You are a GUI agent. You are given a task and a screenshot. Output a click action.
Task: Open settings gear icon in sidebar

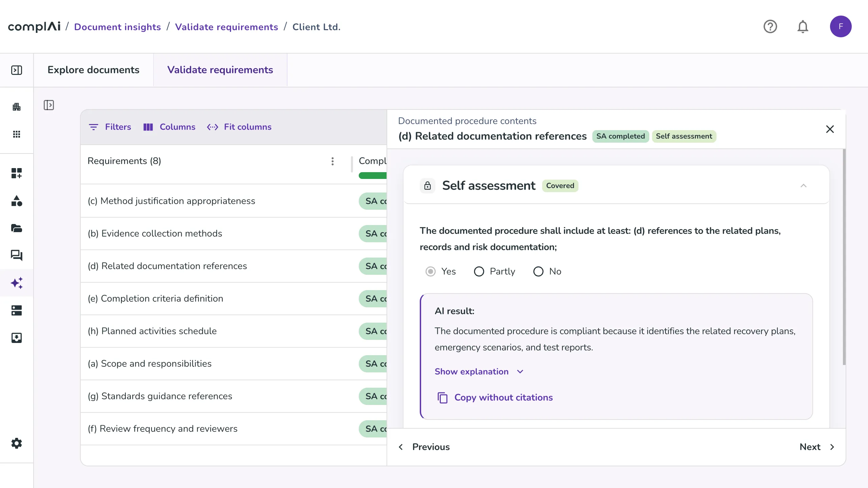(x=17, y=443)
